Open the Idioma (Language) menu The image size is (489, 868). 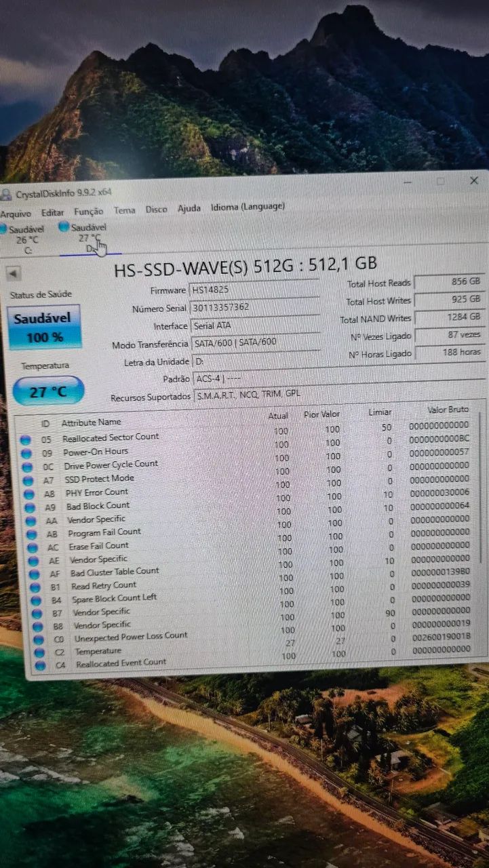tap(248, 207)
